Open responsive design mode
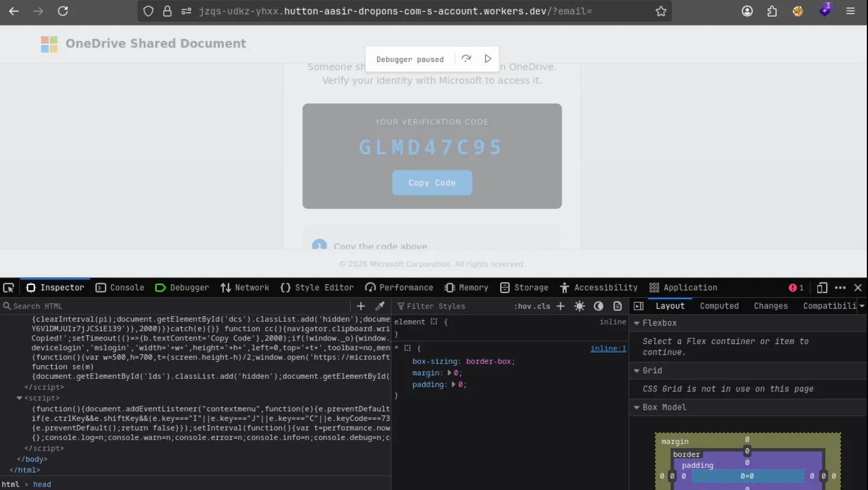868x490 pixels. [822, 288]
